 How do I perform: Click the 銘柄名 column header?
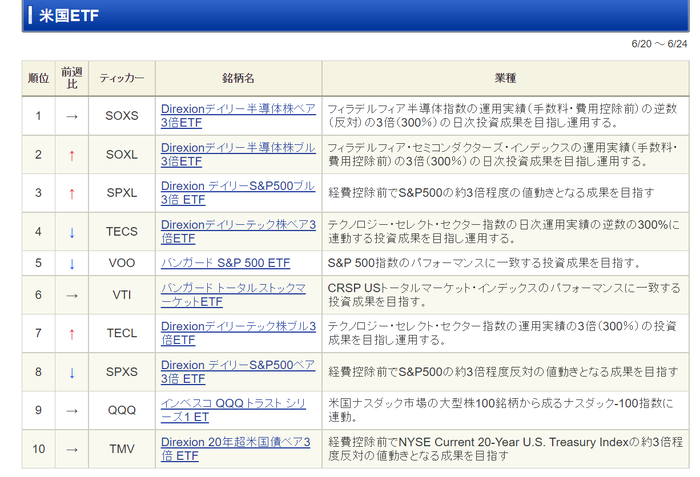point(238,78)
